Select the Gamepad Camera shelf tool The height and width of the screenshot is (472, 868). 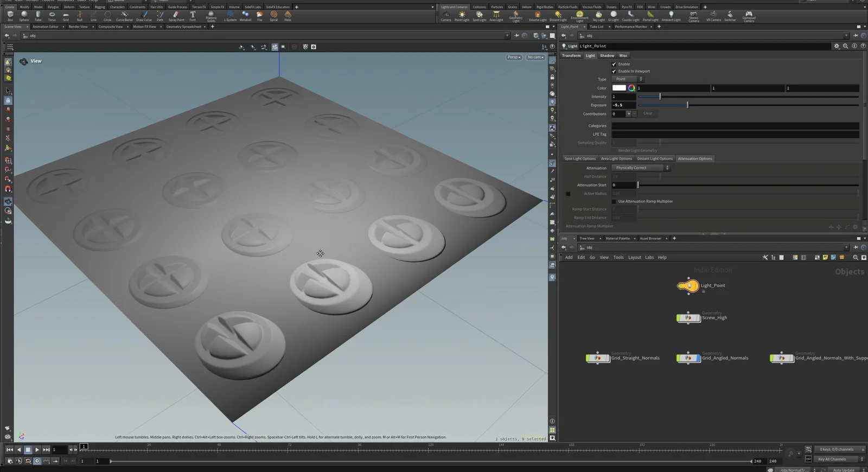pyautogui.click(x=749, y=17)
